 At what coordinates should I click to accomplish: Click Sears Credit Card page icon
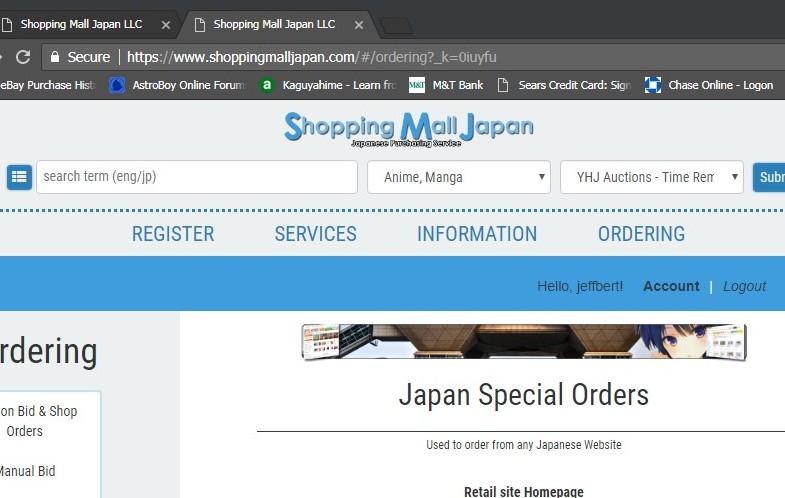pos(503,85)
